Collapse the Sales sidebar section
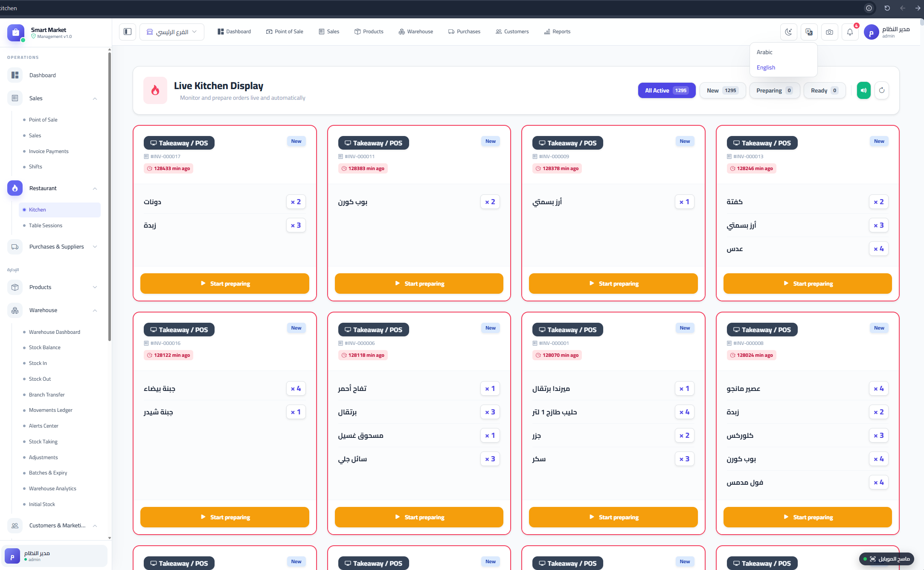Image resolution: width=924 pixels, height=570 pixels. pos(95,98)
